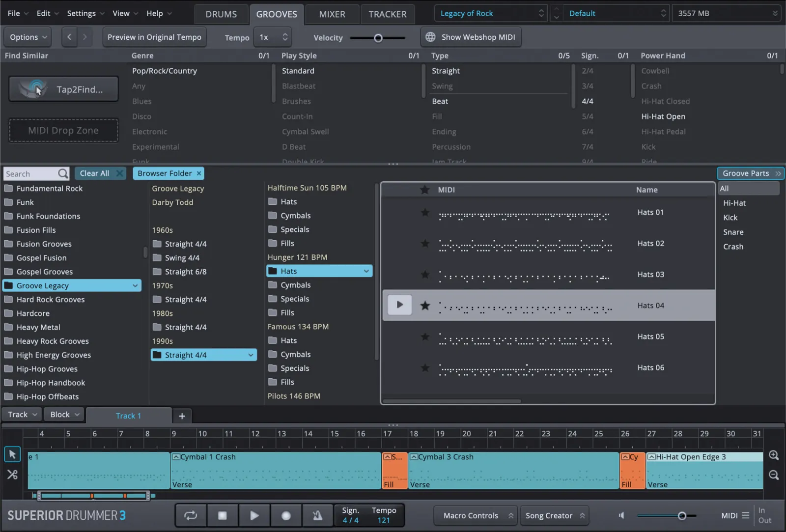Add a new track with plus button
786x532 pixels.
pos(182,416)
